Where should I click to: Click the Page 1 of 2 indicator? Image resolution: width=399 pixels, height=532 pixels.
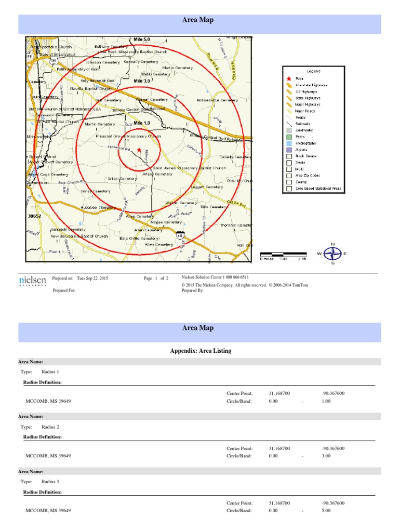click(x=156, y=278)
